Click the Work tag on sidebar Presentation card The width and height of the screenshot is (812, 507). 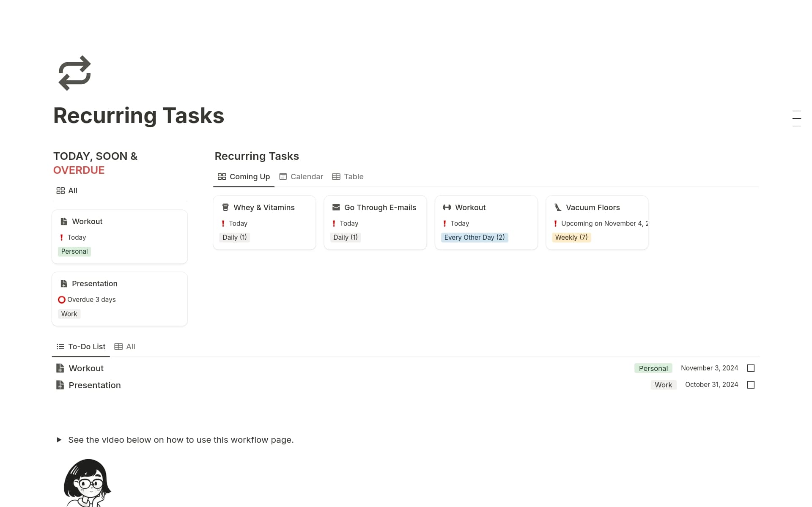point(69,314)
